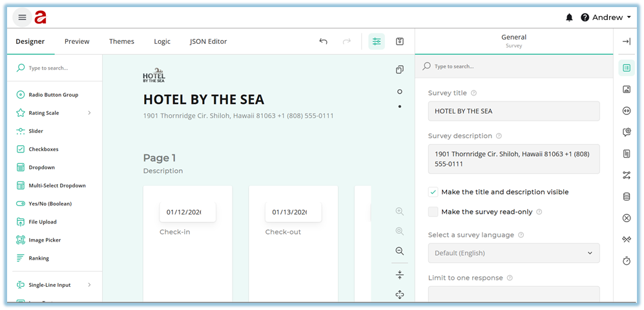Image resolution: width=644 pixels, height=310 pixels.
Task: Add a Radio Button Group question
Action: point(53,95)
